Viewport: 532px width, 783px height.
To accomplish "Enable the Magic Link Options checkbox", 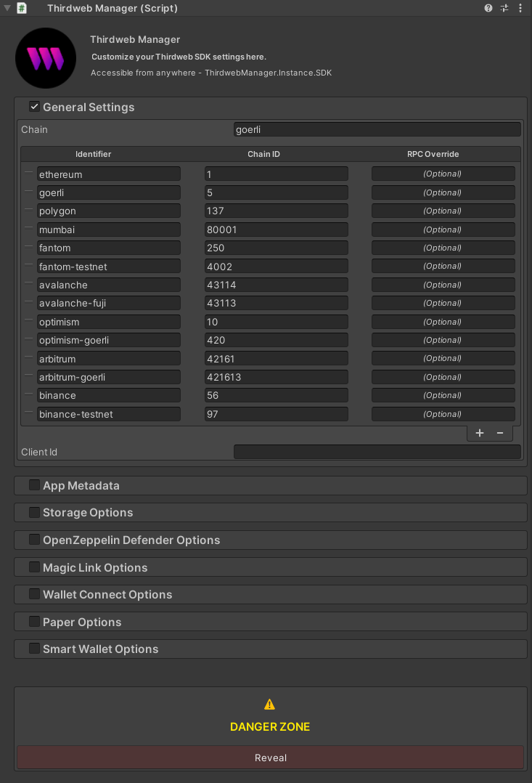I will pos(34,567).
